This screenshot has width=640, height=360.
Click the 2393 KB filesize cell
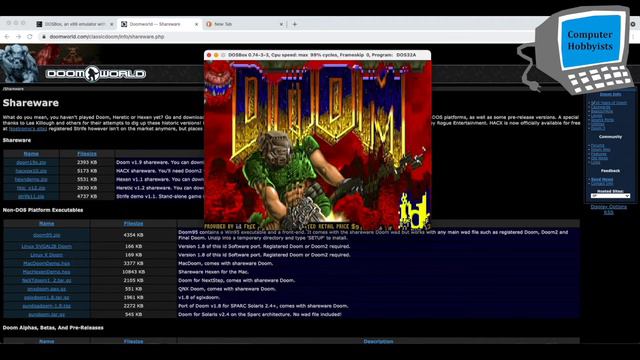[x=87, y=162]
